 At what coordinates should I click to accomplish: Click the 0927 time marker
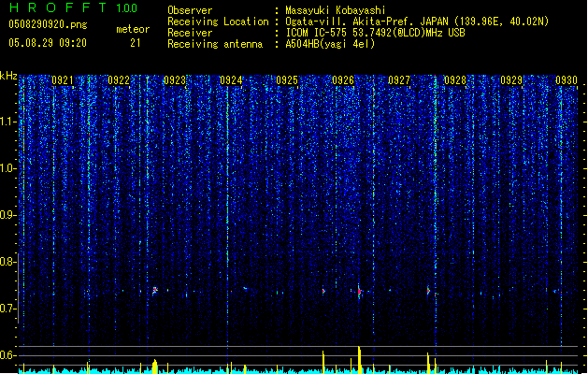(399, 80)
